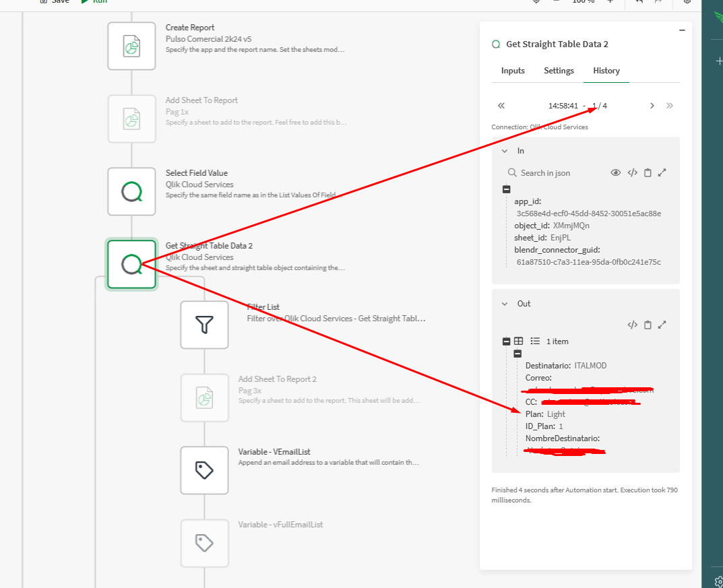Click the sheet_id EnjPL value
The width and height of the screenshot is (723, 588).
tap(560, 238)
